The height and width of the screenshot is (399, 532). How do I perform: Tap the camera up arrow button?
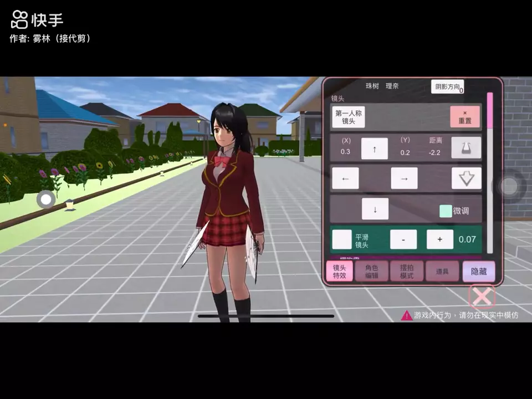coord(374,149)
